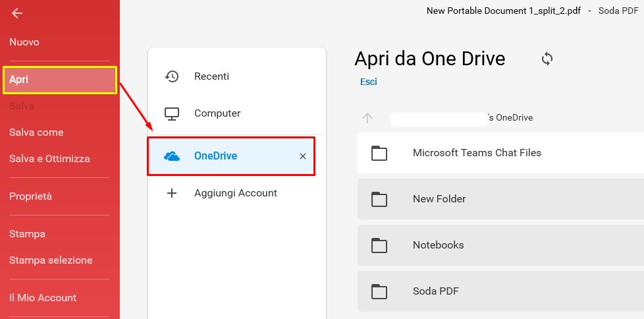Remove the OneDrive account with the X
The height and width of the screenshot is (319, 644).
click(303, 156)
